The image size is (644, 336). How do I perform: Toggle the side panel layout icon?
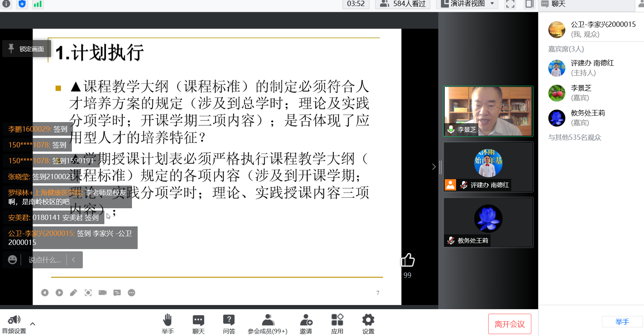tap(529, 4)
